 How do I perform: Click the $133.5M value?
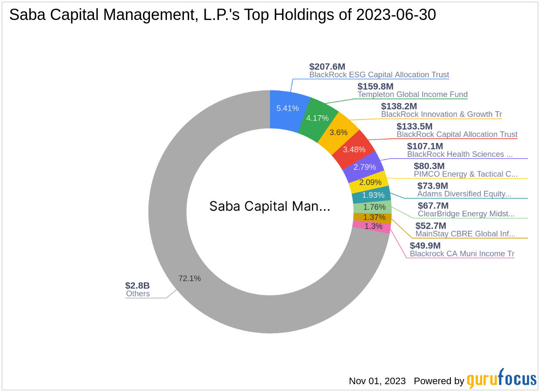pyautogui.click(x=414, y=126)
